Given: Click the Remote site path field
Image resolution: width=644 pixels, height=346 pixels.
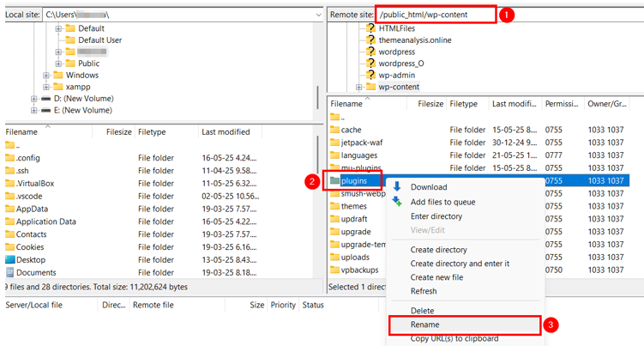Looking at the screenshot, I should click(509, 15).
